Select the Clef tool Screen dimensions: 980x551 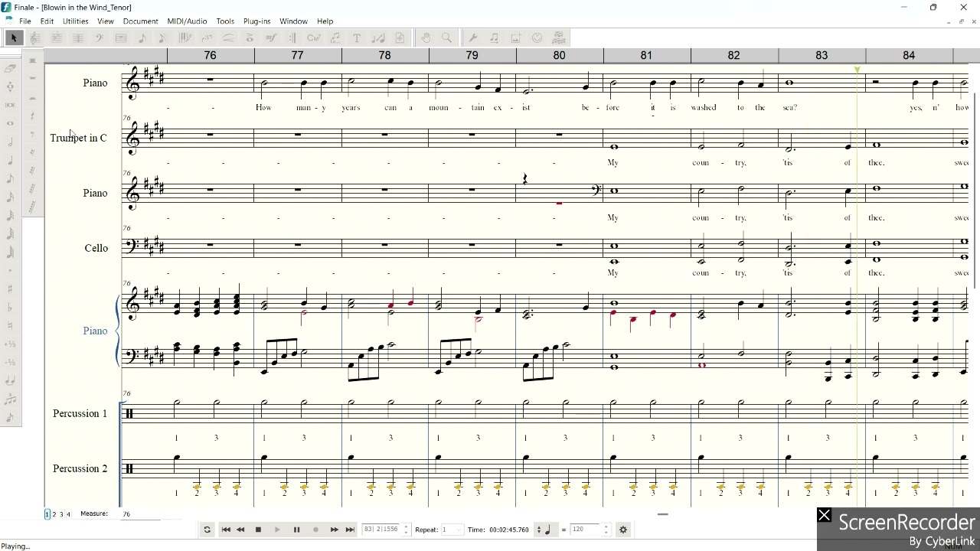(x=100, y=37)
